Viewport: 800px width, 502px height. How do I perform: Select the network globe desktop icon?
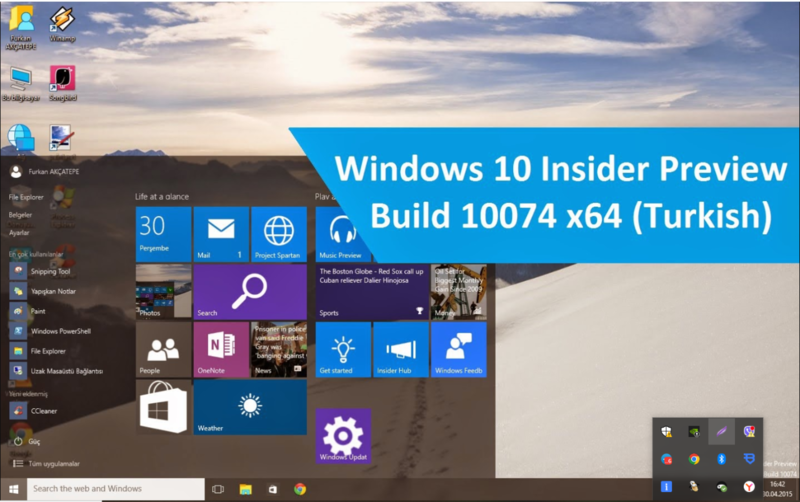21,138
